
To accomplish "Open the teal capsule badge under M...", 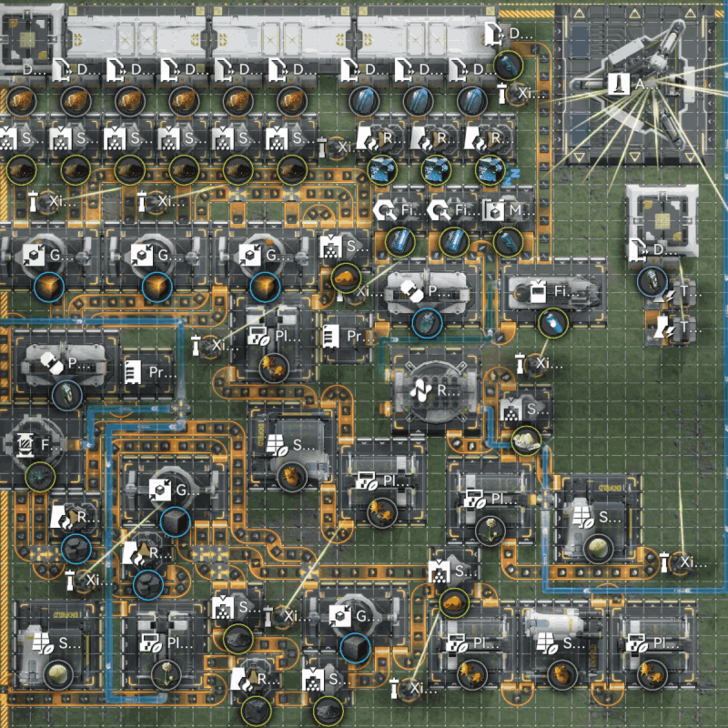I will point(508,241).
